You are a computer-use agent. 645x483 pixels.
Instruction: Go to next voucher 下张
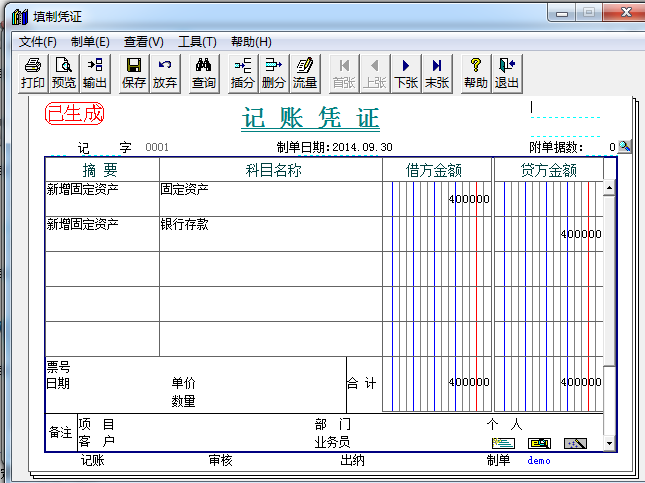tap(406, 73)
